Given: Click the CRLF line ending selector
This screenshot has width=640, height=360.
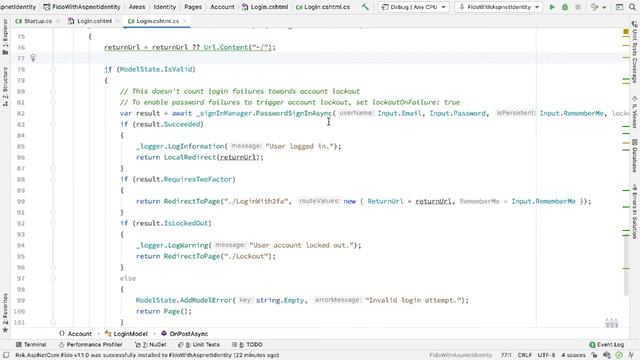Looking at the screenshot, I should pyautogui.click(x=524, y=355).
